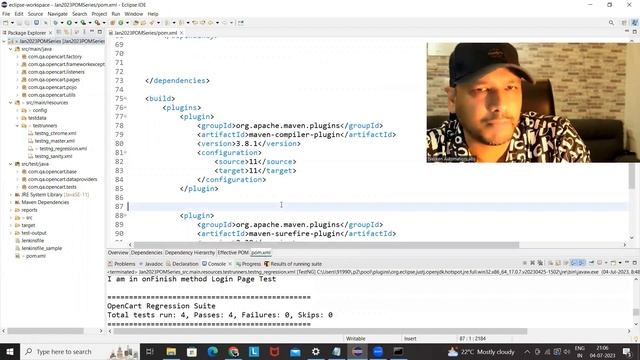The width and height of the screenshot is (640, 360).
Task: Select testng_sanity.xml in Package Explorer
Action: pyautogui.click(x=53, y=156)
